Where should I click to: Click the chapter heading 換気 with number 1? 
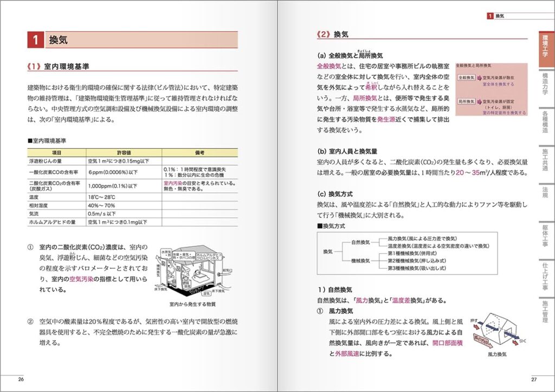[x=132, y=40]
